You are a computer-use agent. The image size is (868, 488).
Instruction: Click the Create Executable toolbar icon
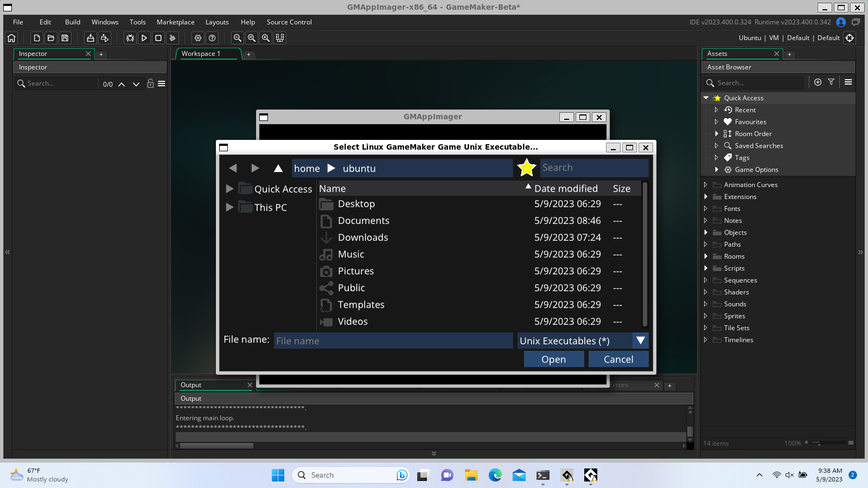click(91, 38)
